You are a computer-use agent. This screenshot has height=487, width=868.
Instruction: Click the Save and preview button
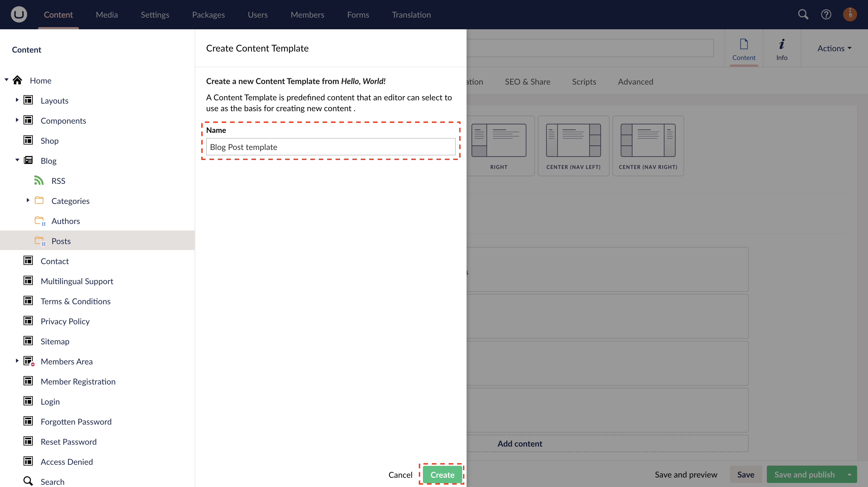pos(686,475)
